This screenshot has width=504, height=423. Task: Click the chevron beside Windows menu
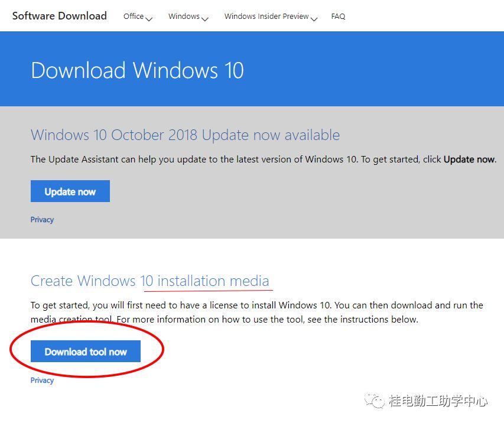(x=205, y=19)
